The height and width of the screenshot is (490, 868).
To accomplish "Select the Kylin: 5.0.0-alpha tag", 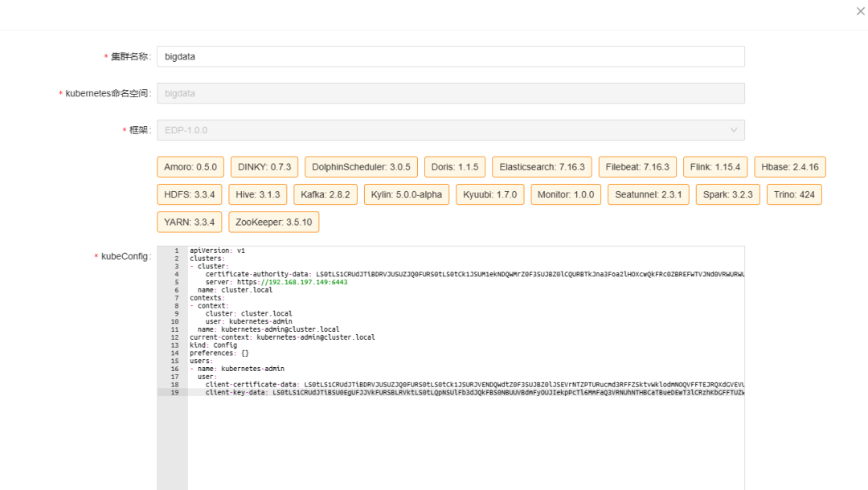I will tap(407, 194).
